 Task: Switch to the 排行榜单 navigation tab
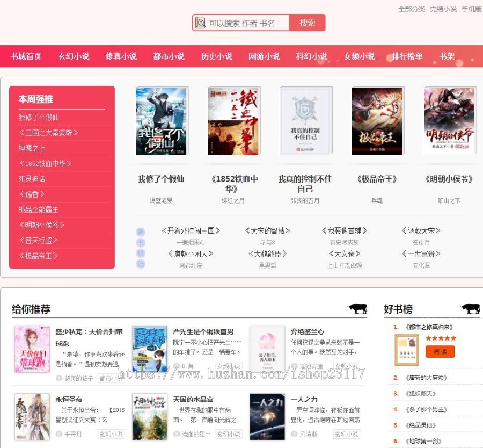click(x=407, y=56)
